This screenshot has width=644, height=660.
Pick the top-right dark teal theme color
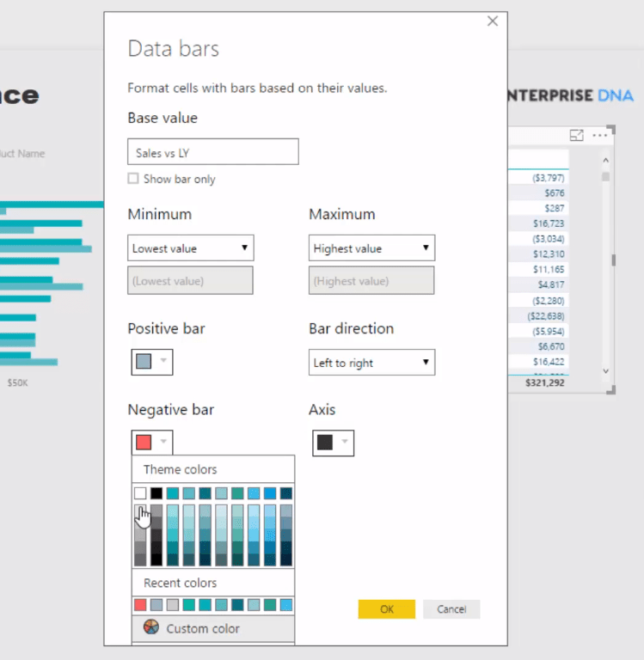click(x=286, y=493)
